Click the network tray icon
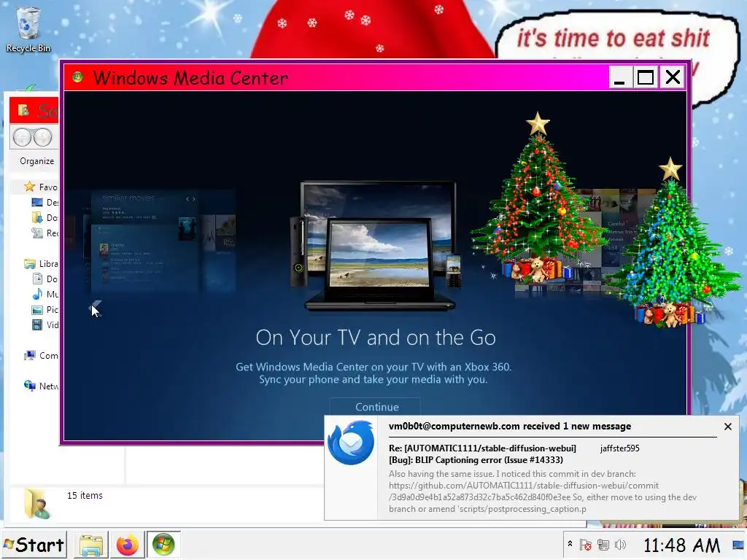747x560 pixels. pos(603,545)
